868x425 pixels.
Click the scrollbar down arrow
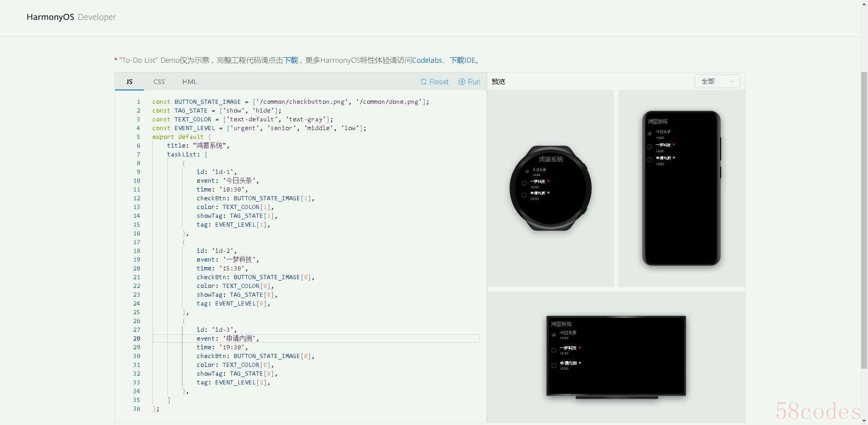[x=864, y=421]
